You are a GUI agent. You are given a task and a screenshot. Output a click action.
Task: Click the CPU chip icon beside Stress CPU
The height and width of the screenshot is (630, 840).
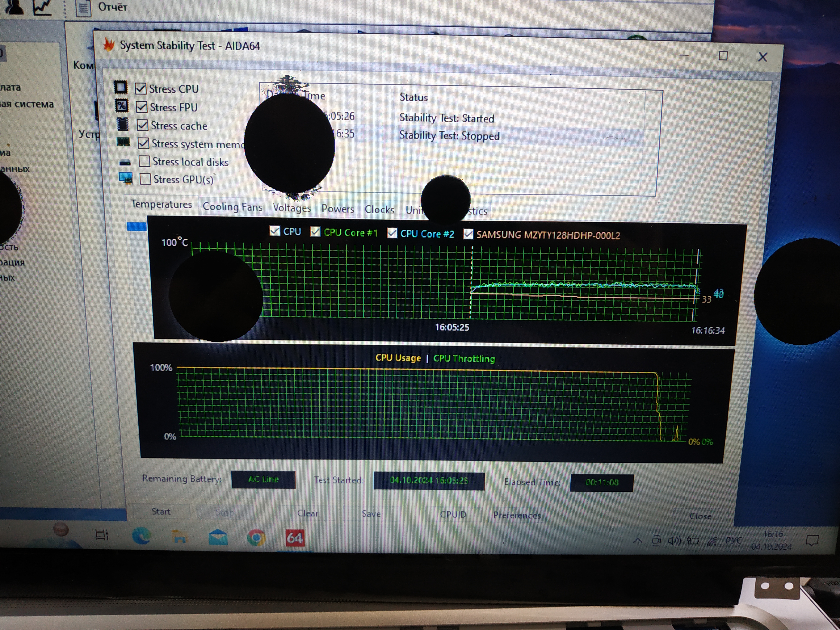click(x=121, y=87)
